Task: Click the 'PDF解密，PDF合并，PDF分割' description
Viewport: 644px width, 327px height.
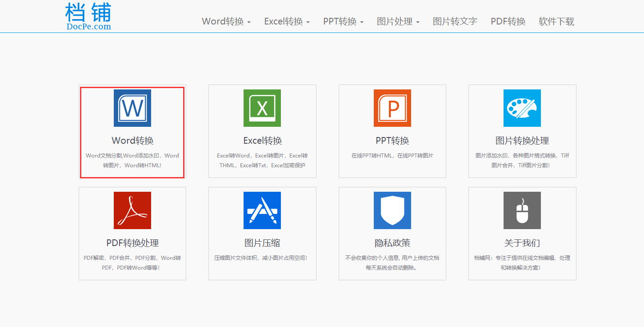Action: 132,263
